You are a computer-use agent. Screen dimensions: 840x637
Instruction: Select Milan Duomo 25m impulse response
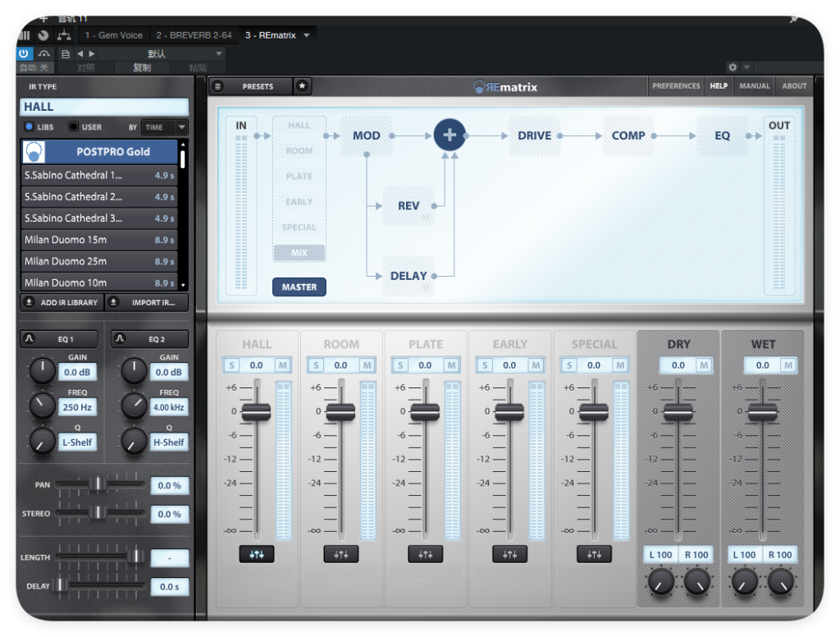point(99,261)
